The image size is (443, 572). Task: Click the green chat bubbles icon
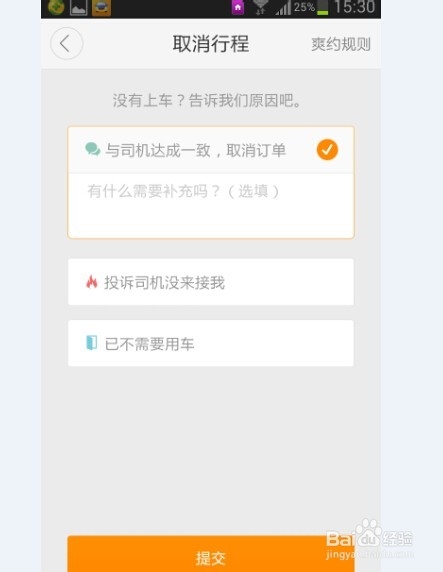pyautogui.click(x=93, y=149)
